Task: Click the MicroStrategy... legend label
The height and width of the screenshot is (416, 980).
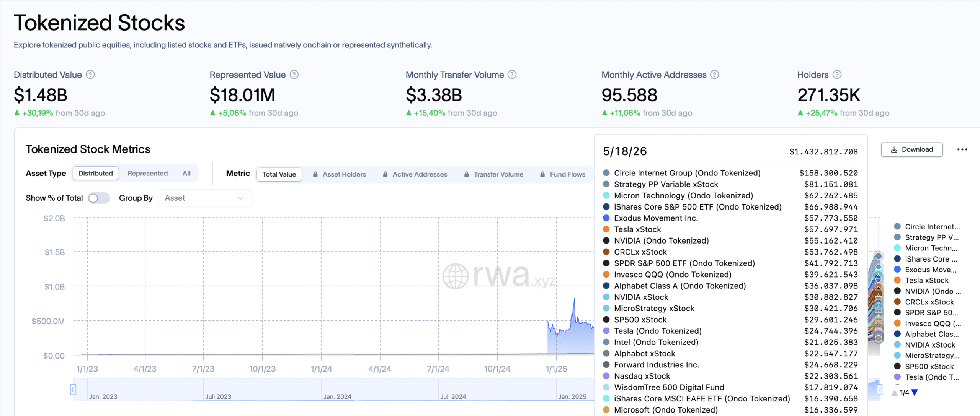Action: pos(932,356)
